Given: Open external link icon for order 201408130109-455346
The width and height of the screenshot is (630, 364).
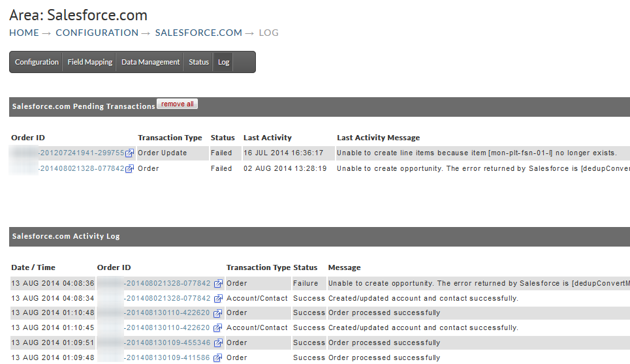Looking at the screenshot, I should tap(218, 342).
